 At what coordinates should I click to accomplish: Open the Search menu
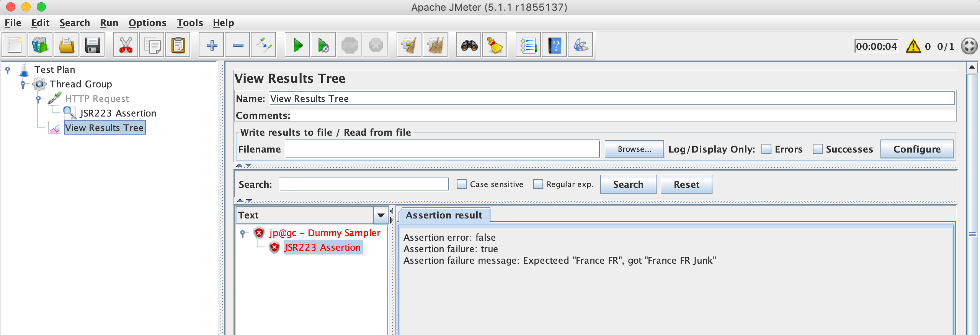coord(75,23)
